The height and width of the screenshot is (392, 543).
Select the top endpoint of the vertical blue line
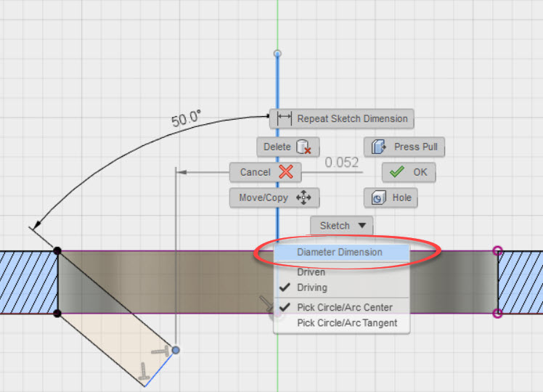(277, 53)
